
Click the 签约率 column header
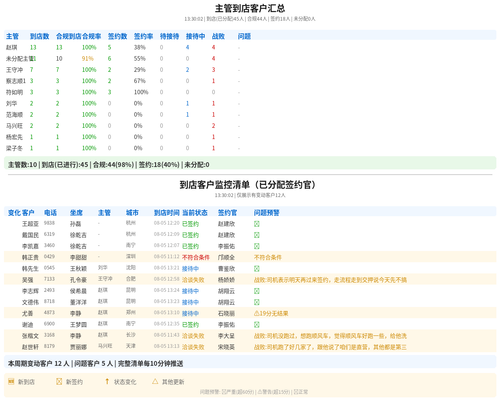[143, 36]
